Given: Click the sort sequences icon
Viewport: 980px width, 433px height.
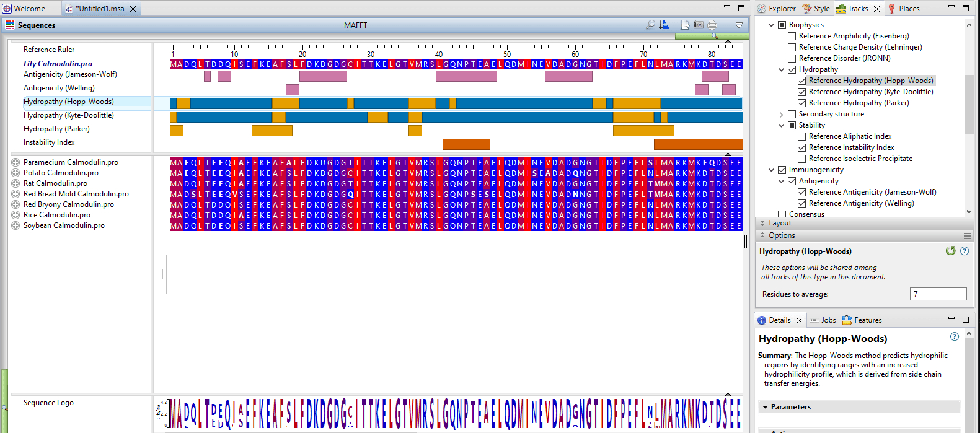Looking at the screenshot, I should (x=664, y=25).
